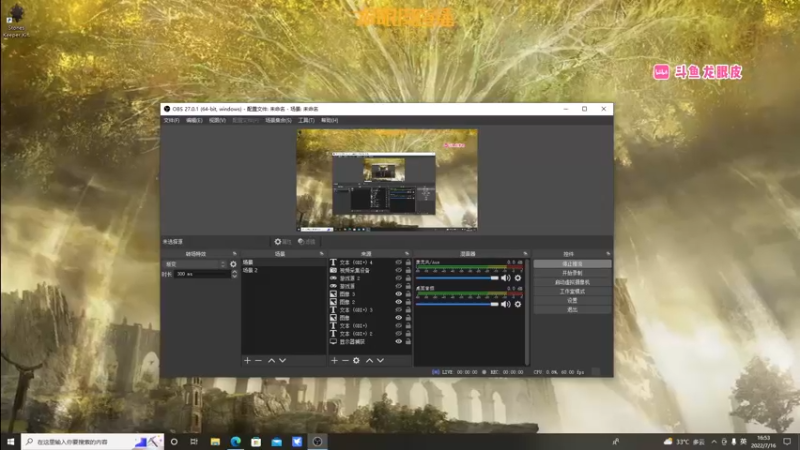Remove selected scene with minus icon

[258, 360]
